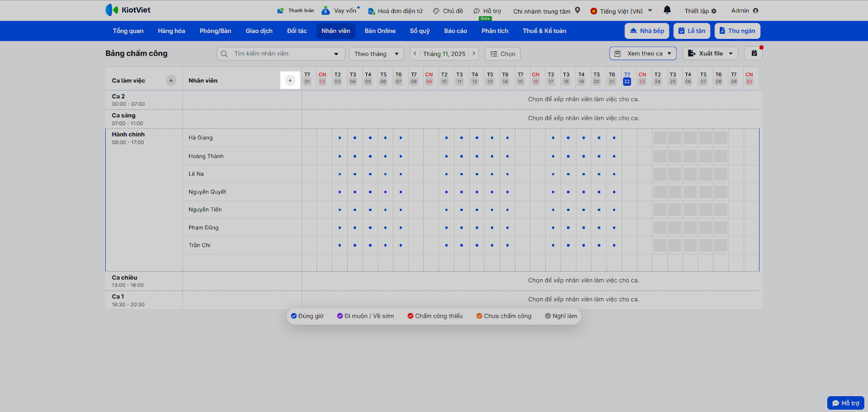Image resolution: width=868 pixels, height=412 pixels.
Task: Open Thiết lập settings gear
Action: coord(700,11)
